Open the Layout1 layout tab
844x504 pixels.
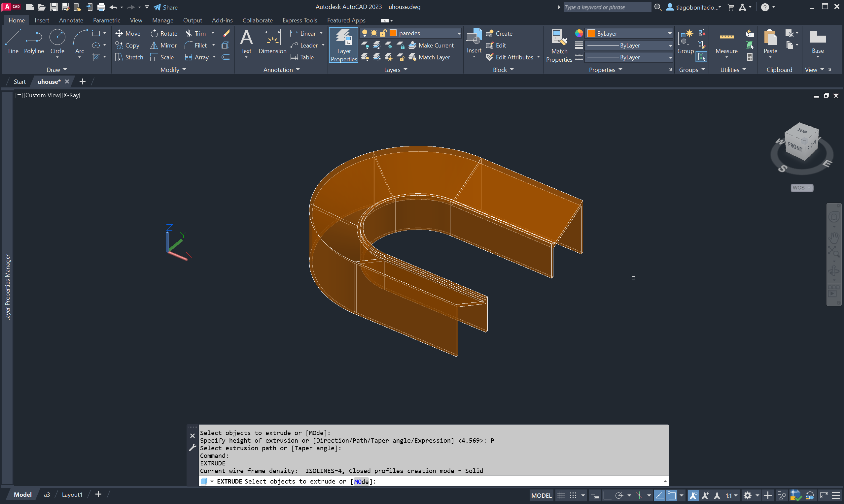72,494
